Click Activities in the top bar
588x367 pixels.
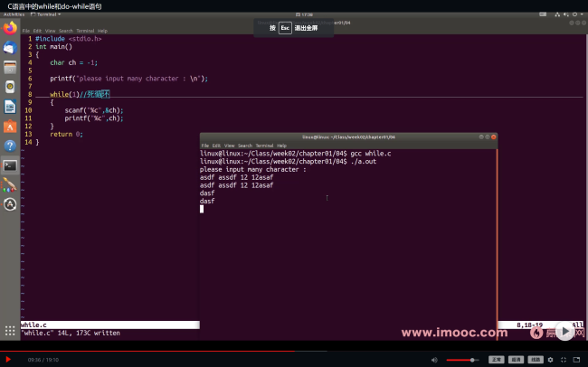(14, 14)
